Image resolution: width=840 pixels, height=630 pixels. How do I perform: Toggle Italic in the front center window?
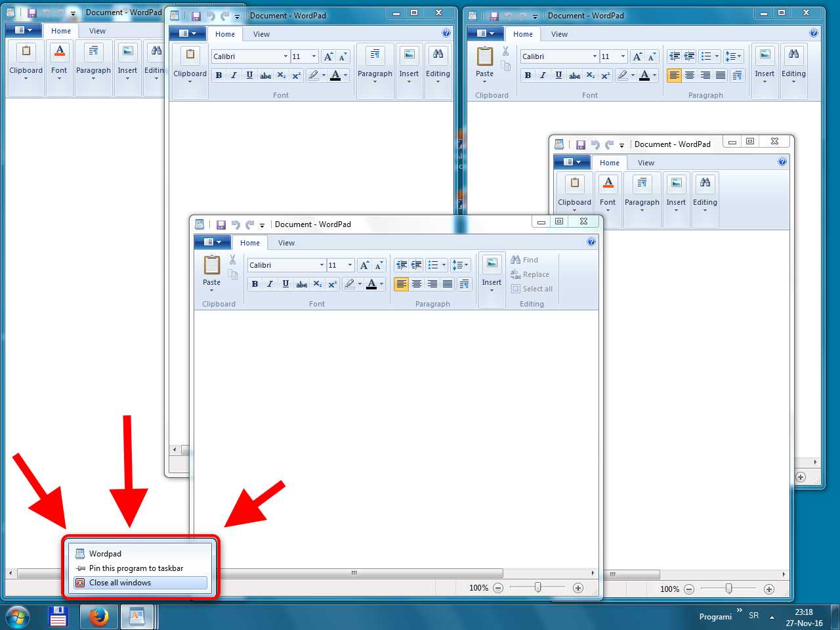tap(270, 284)
